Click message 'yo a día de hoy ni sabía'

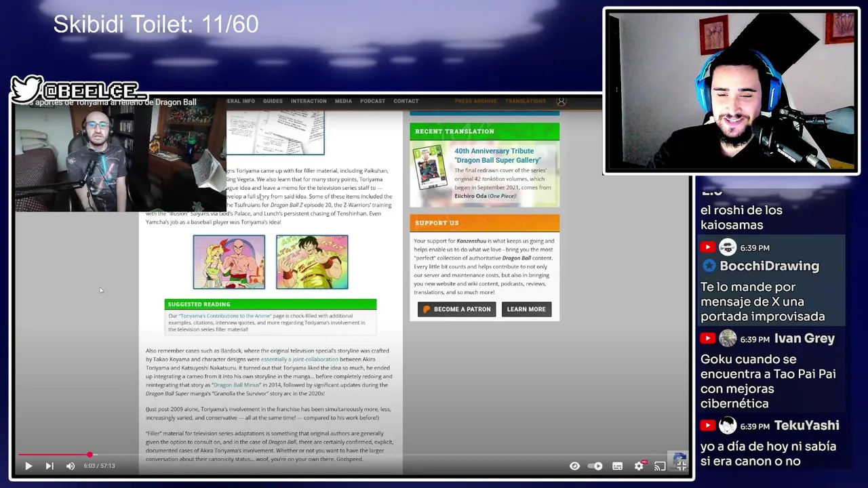(x=768, y=454)
